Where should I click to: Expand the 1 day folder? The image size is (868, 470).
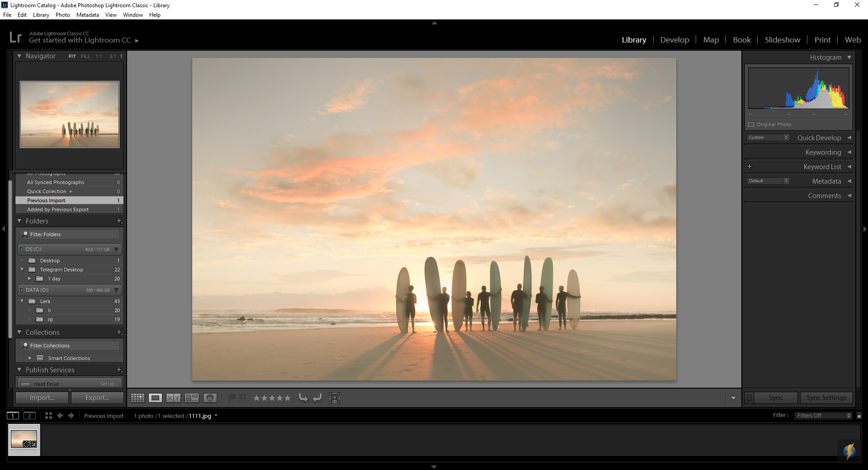click(x=30, y=279)
